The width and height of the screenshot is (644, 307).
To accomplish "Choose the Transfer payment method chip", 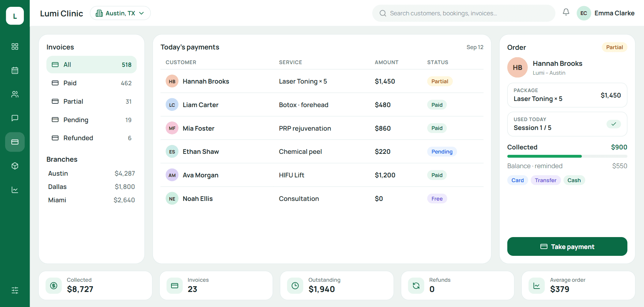I will pos(546,180).
